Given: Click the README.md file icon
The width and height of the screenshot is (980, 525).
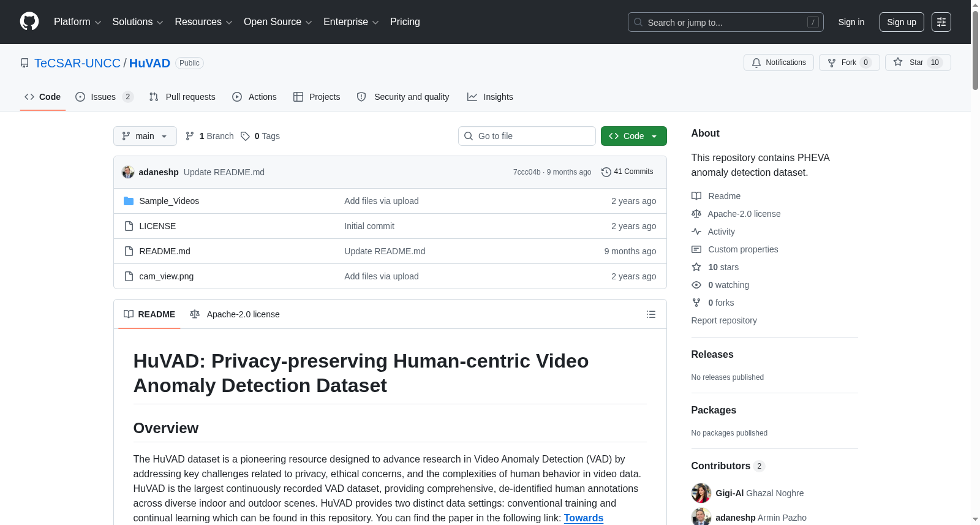Looking at the screenshot, I should (129, 251).
